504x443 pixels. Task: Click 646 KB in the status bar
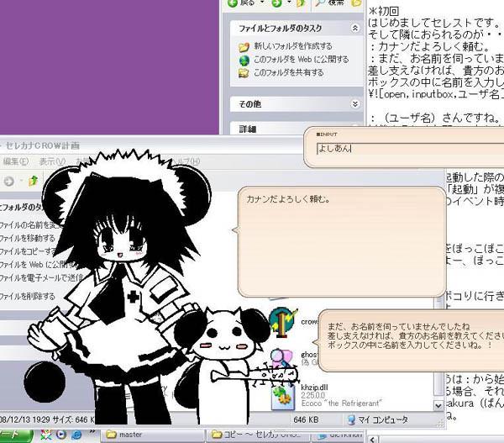(306, 419)
